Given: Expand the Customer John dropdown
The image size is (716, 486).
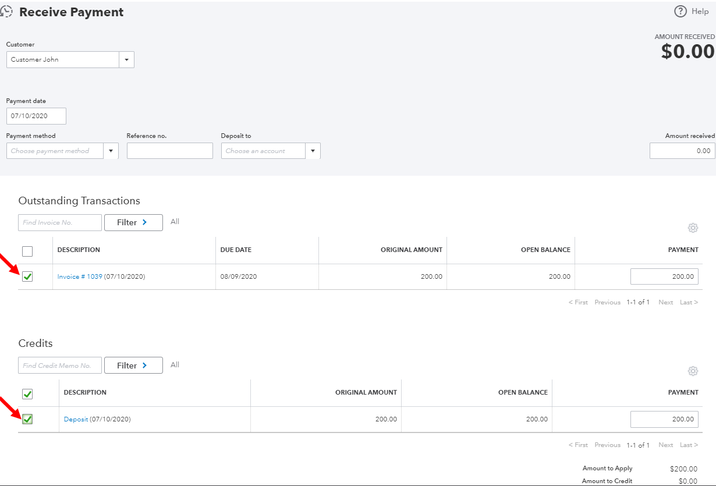Looking at the screenshot, I should 126,60.
